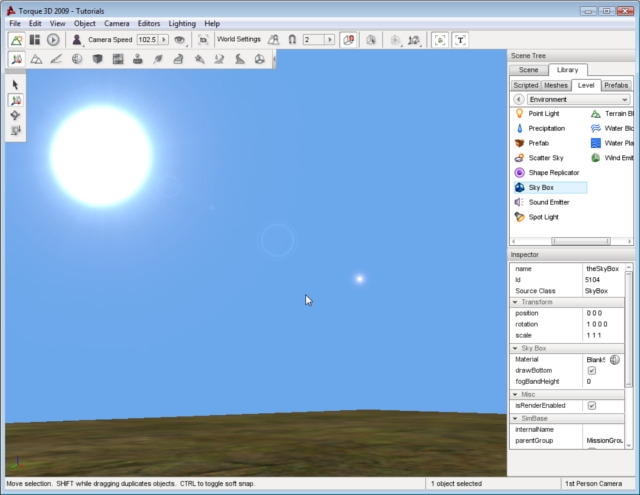This screenshot has height=495, width=640.
Task: Toggle the object snapping magnet icon
Action: point(291,39)
